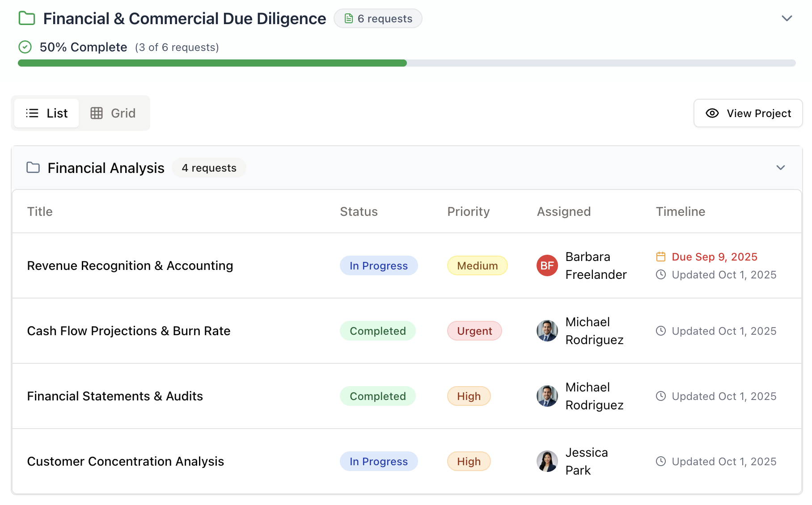Screen dimensions: 812x505
Task: Click the calendar icon next to Due Sep 9, 2025
Action: click(661, 257)
